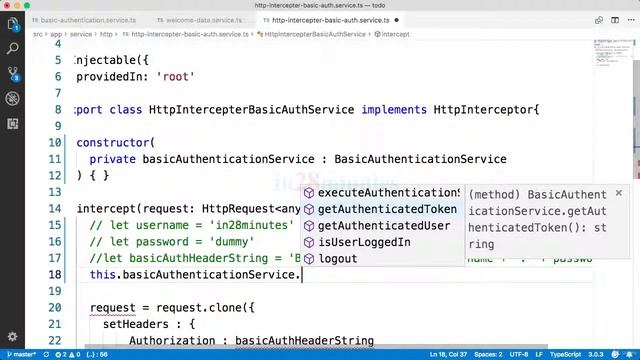Image resolution: width=640 pixels, height=360 pixels.
Task: Select http-intercepter-basic-auth.service.ts tab
Action: point(330,20)
